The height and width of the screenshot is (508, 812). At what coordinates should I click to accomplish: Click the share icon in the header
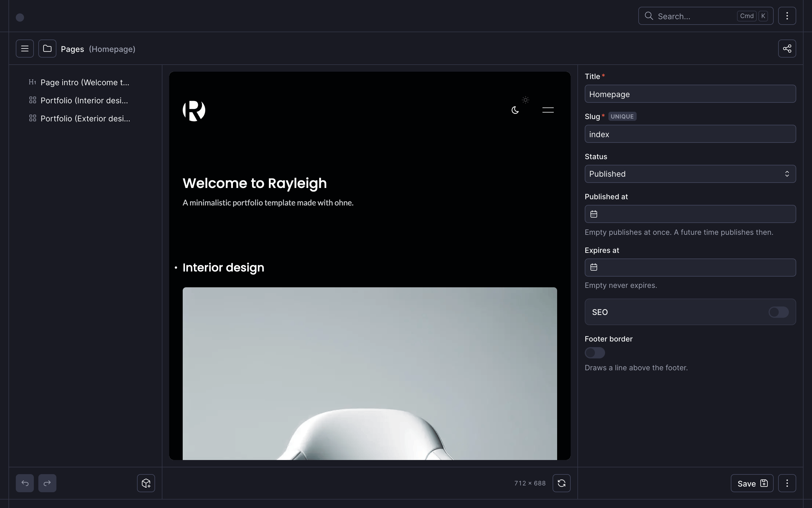pos(787,49)
